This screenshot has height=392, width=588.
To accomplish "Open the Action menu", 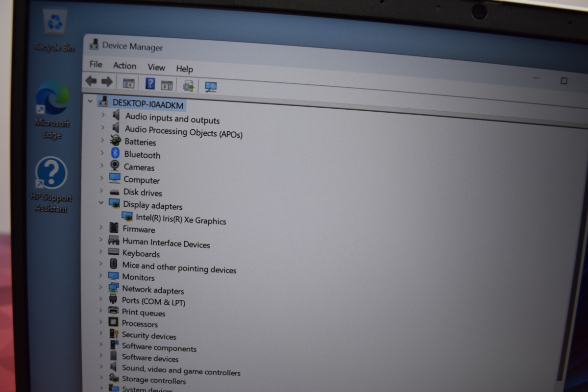I will click(x=124, y=66).
